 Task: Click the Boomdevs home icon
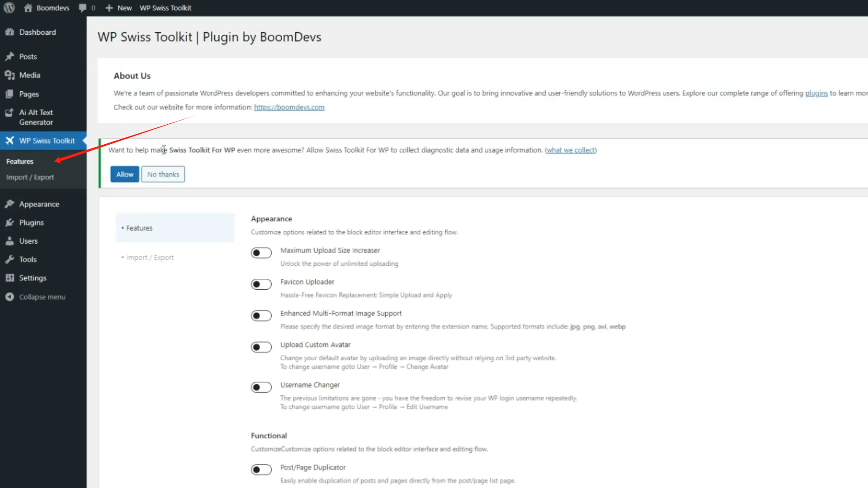(x=28, y=8)
